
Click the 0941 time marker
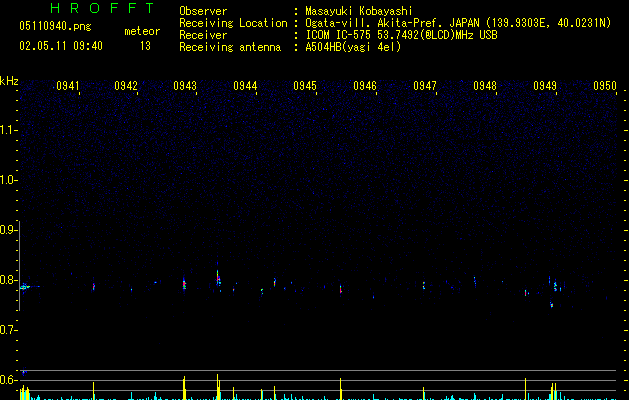point(68,86)
